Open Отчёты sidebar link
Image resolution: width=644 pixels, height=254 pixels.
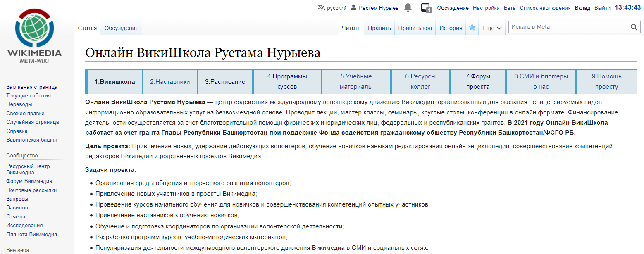coord(16,216)
